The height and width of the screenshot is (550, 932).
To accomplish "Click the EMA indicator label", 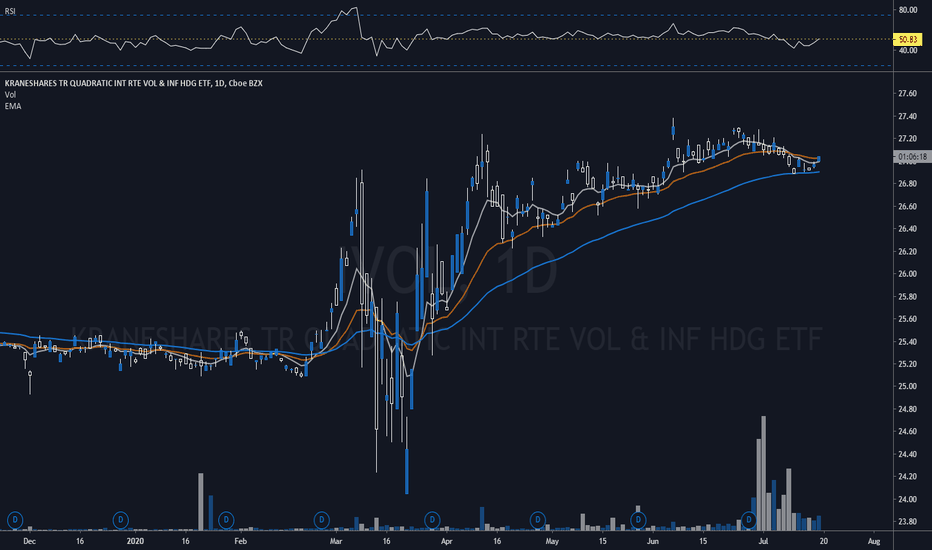I will (12, 106).
